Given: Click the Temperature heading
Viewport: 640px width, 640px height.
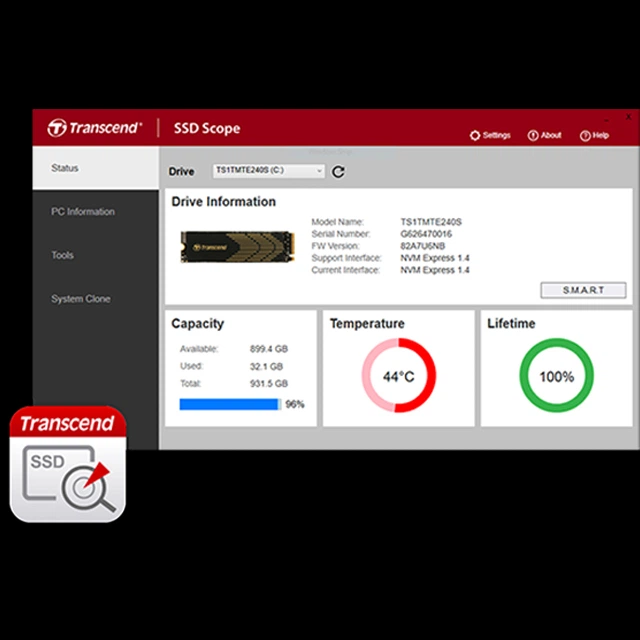Looking at the screenshot, I should (367, 324).
